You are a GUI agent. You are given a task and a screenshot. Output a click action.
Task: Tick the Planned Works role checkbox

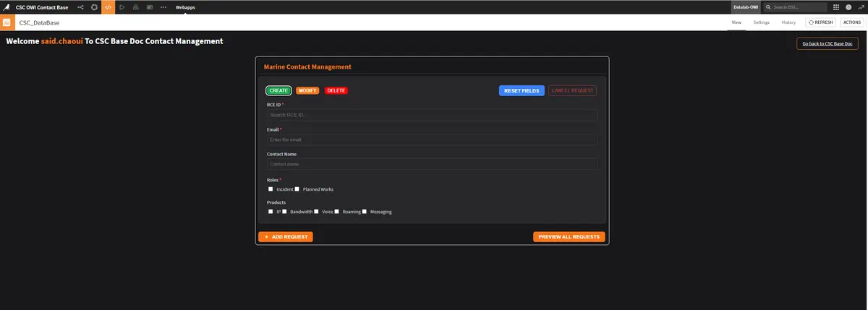(297, 189)
